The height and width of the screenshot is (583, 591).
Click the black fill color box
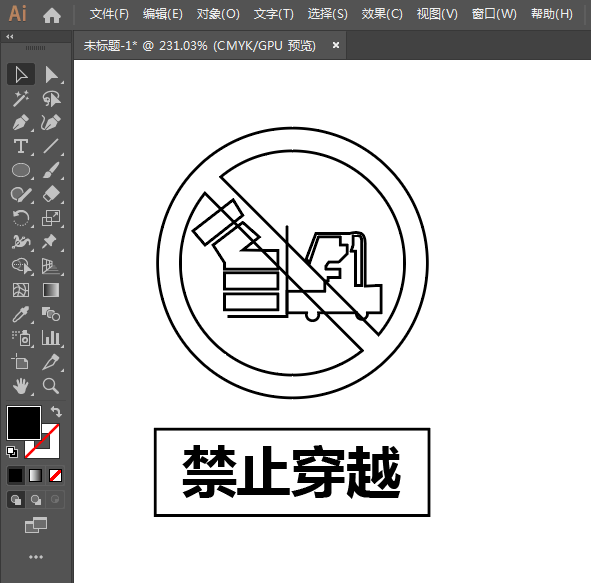[24, 423]
